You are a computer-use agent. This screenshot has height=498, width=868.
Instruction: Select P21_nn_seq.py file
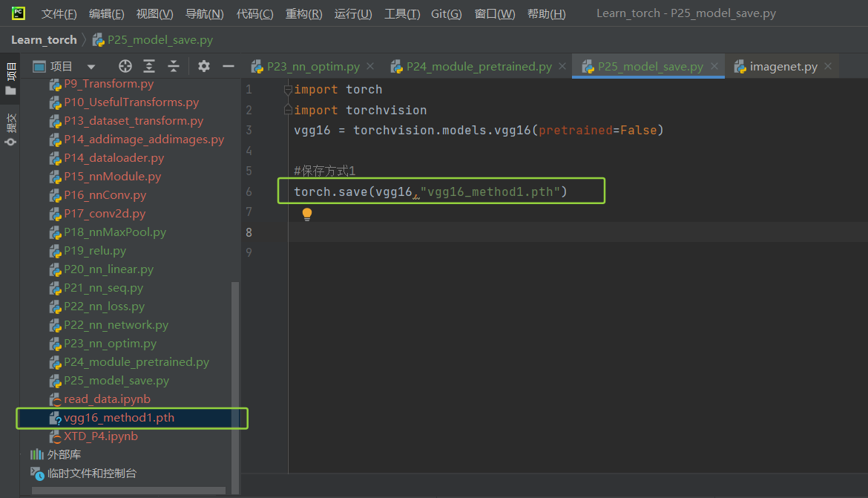[104, 288]
